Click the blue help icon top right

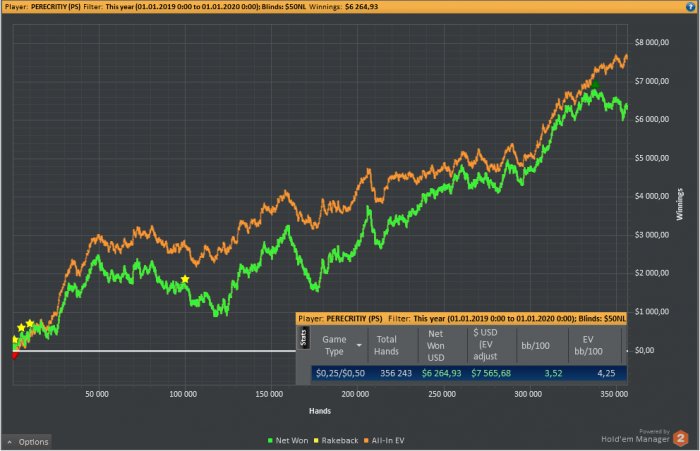690,7
